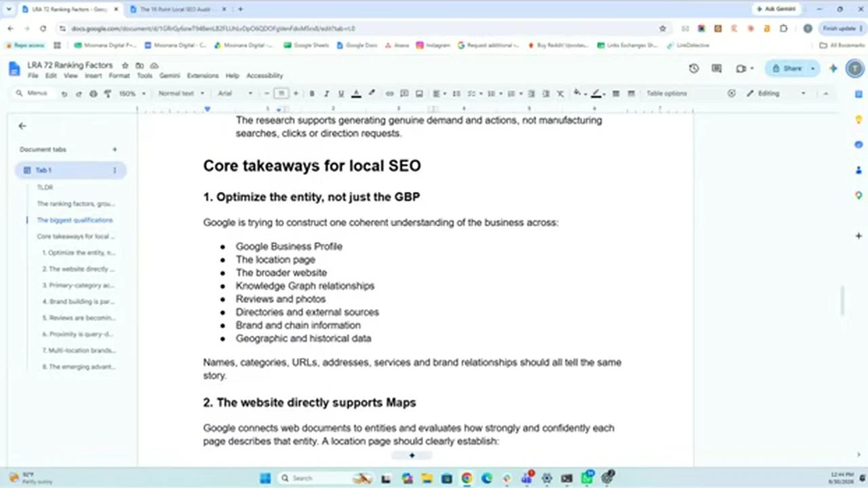
Task: Open the zoom 150% dropdown
Action: (131, 94)
